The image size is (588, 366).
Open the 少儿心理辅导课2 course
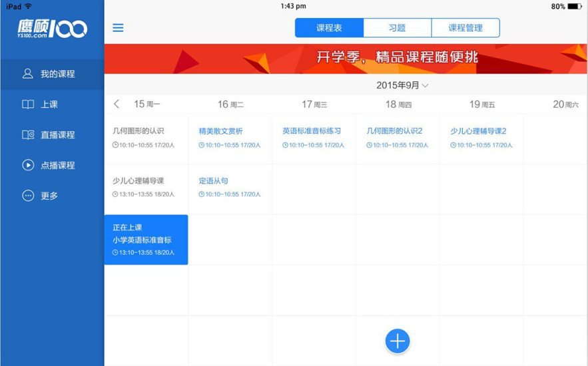pyautogui.click(x=478, y=131)
